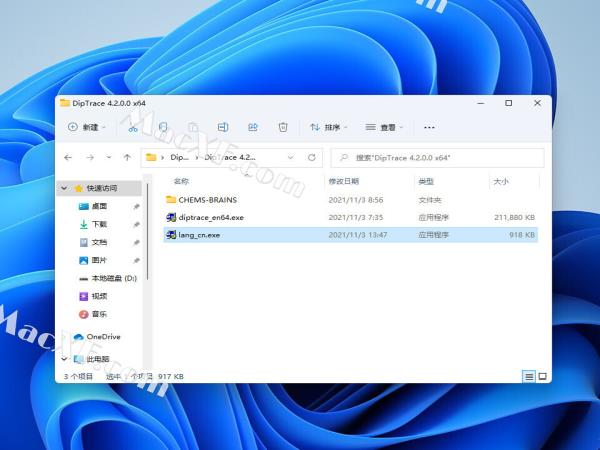
Task: Select This PC (此电脑) in sidebar
Action: 98,359
